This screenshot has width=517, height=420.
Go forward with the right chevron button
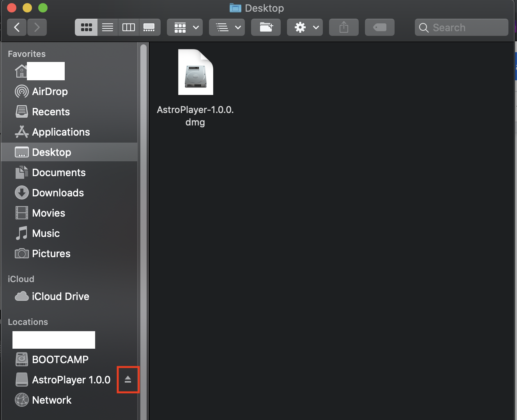click(x=37, y=27)
